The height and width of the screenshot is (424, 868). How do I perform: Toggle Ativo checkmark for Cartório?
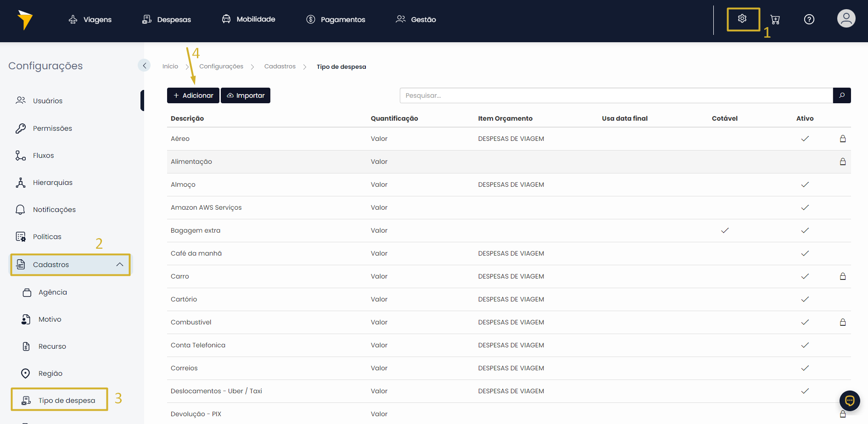pos(805,299)
